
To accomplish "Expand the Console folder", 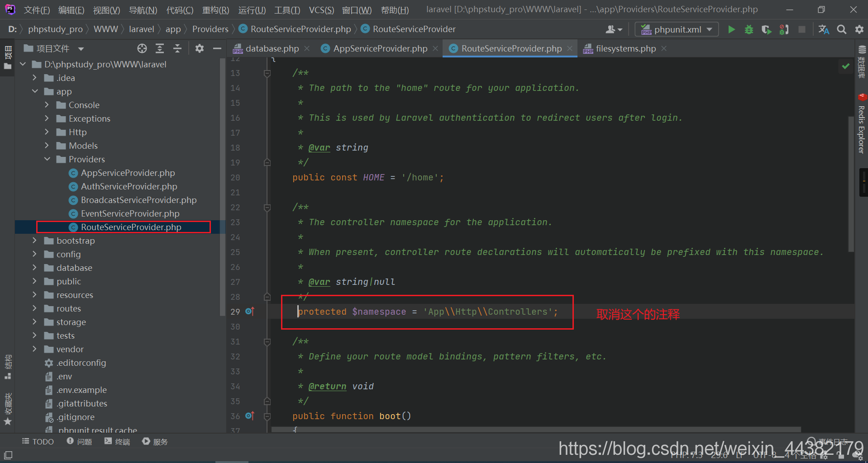I will (47, 105).
